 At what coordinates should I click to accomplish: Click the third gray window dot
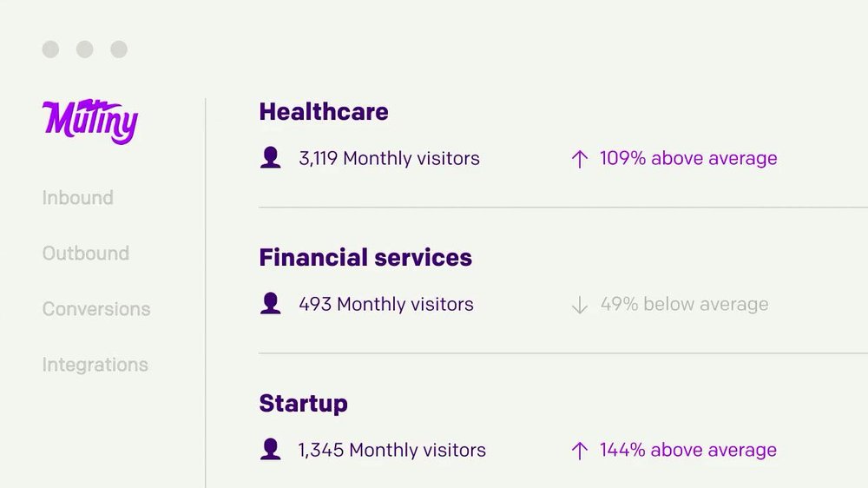coord(119,49)
